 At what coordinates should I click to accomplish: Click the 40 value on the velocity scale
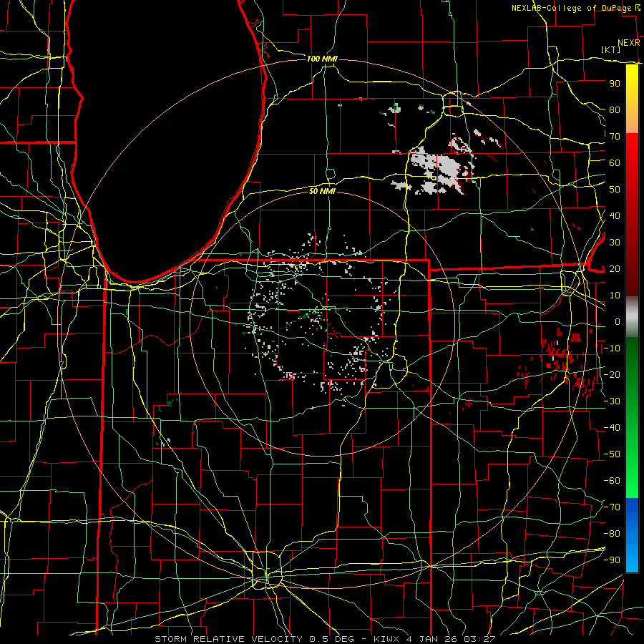(615, 215)
